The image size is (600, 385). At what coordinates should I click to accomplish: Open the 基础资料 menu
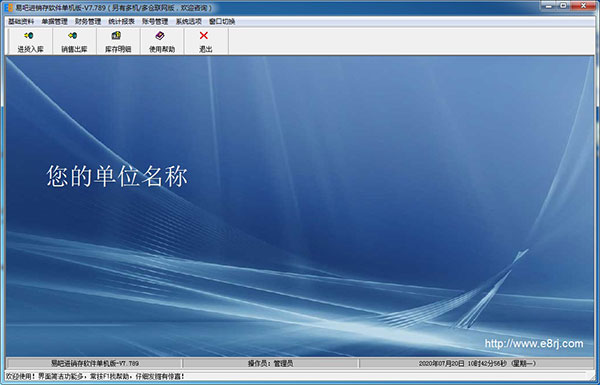click(x=21, y=21)
